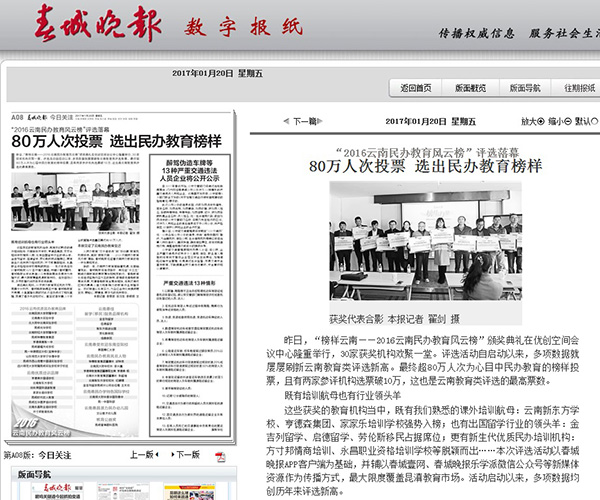Click the 版面导航 panel header below preview

(124, 474)
